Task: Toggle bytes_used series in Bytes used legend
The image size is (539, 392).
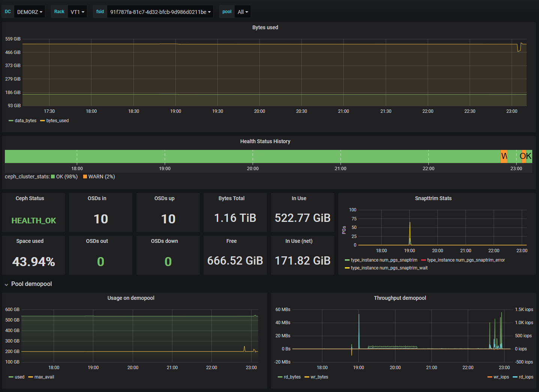Action: point(57,121)
